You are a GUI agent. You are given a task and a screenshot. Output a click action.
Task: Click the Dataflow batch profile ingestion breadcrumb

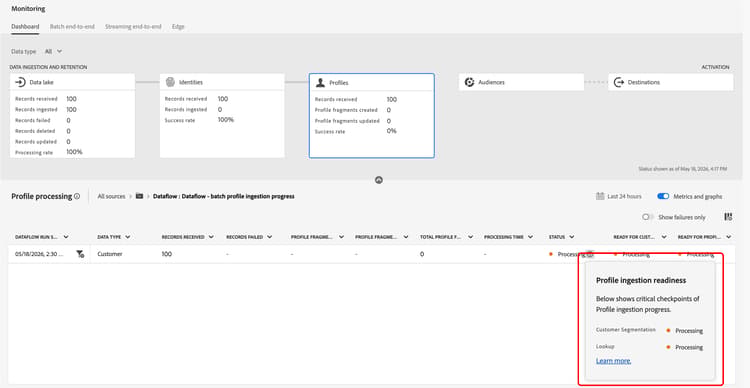pyautogui.click(x=223, y=196)
